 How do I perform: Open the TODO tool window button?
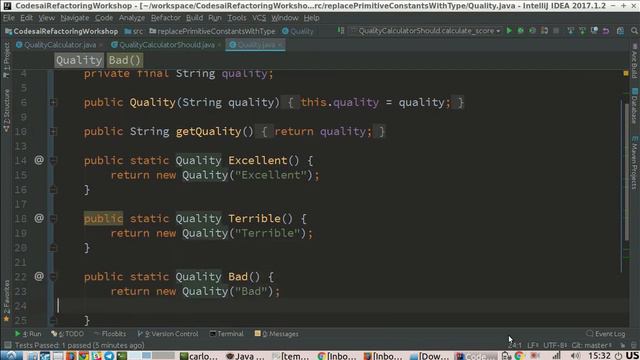(67, 334)
